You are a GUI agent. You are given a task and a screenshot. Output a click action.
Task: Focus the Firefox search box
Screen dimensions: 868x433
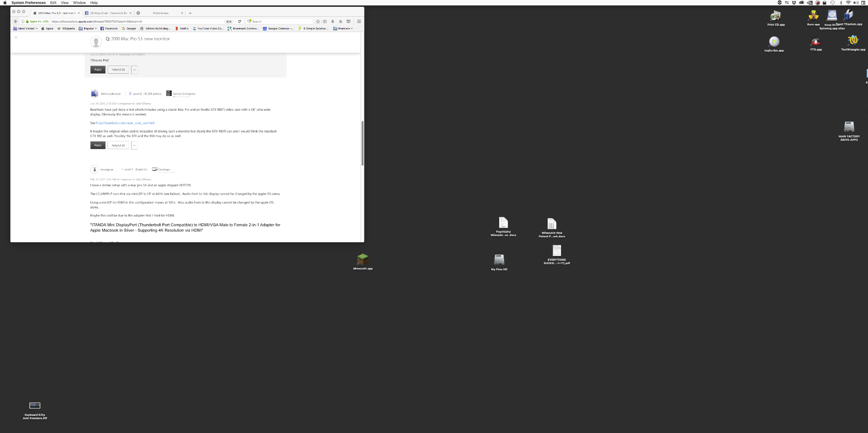279,21
